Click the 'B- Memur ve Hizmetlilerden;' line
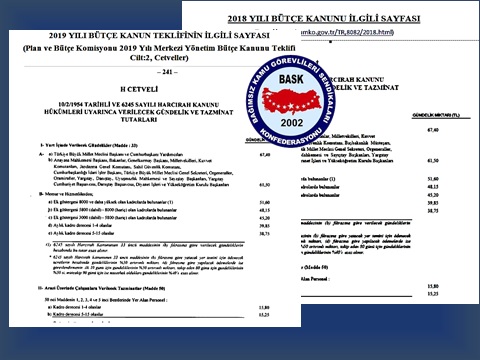The width and height of the screenshot is (480, 360). (x=66, y=194)
